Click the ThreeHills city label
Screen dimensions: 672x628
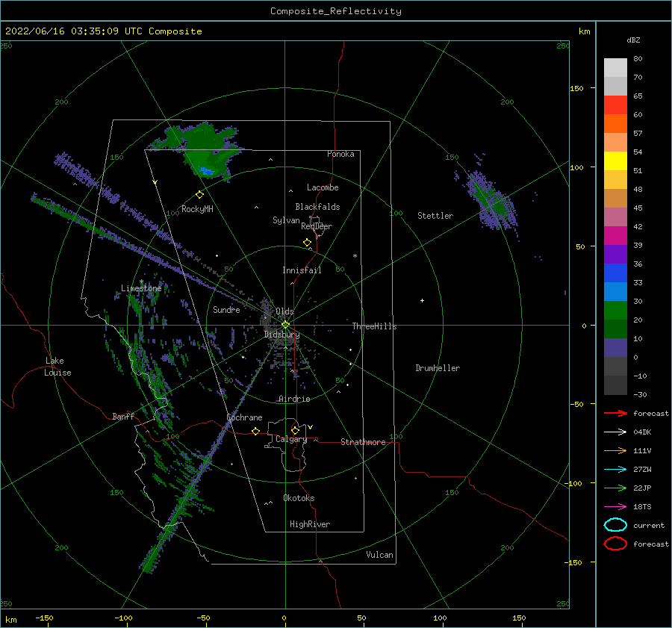click(374, 326)
